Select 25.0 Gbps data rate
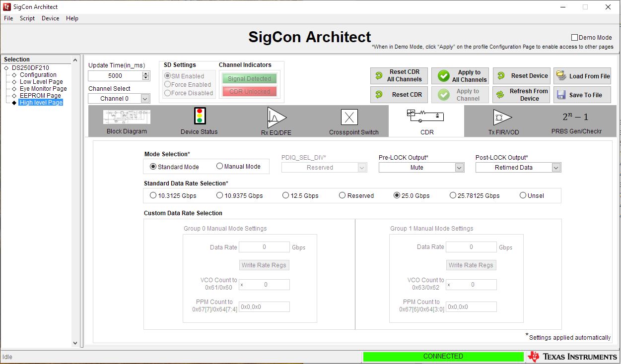Screen dimensions: 621x364 [x=397, y=195]
